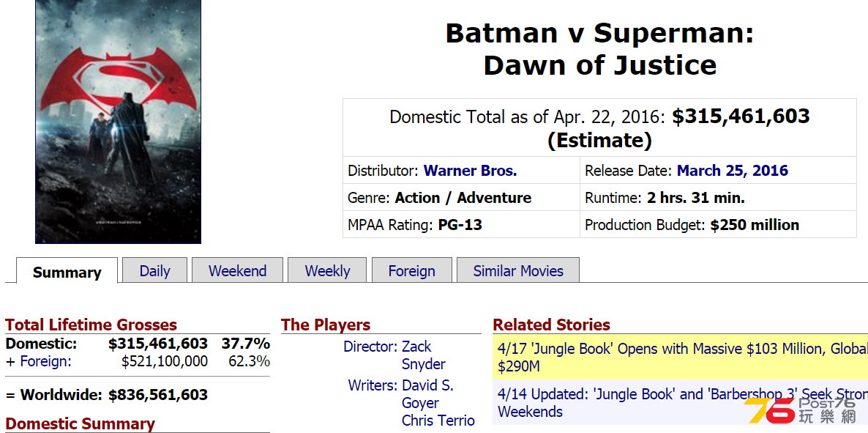
Task: View the Foreign tab
Action: (412, 270)
